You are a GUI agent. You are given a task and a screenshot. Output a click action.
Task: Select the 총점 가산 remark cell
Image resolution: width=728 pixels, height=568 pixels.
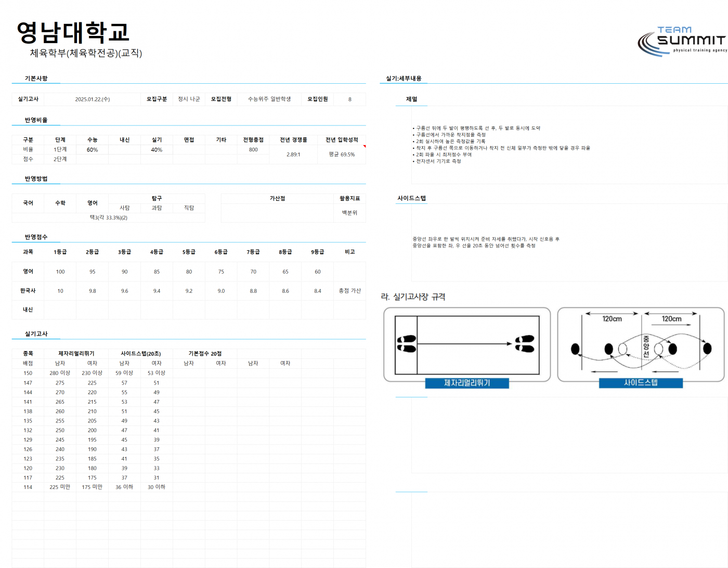349,291
